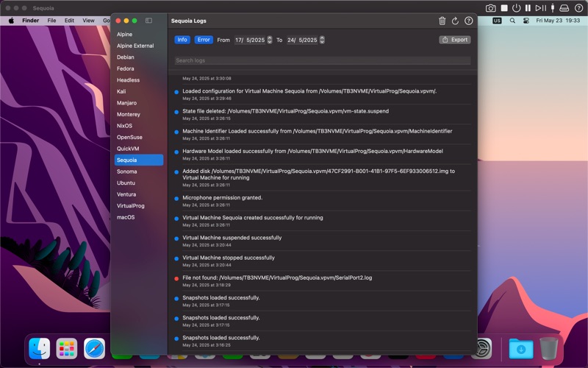Click 'Machine Identifier Loaded successfully' log entry
Viewport: 588px width, 368px height.
(x=323, y=135)
